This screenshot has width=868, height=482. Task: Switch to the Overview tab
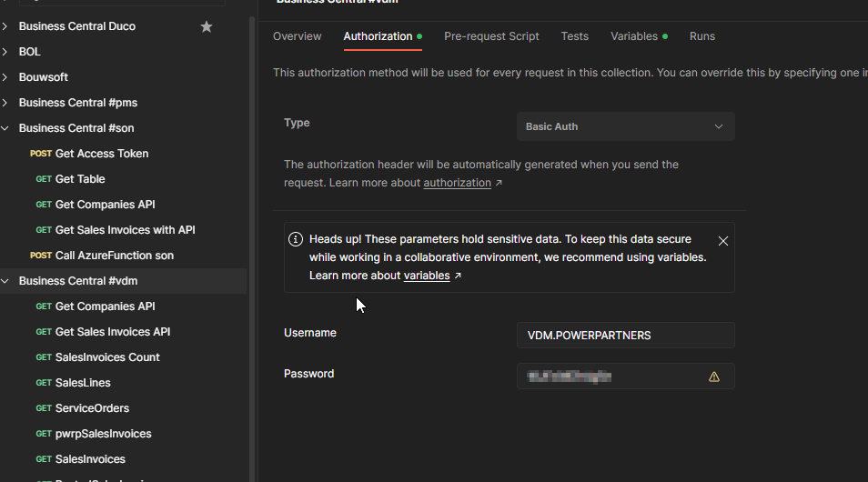tap(297, 36)
